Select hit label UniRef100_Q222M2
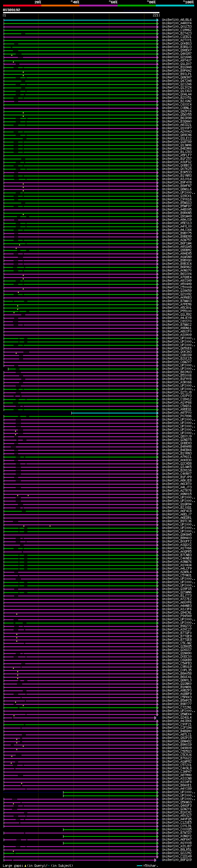Viewport: 197px width, 868px height. (176, 853)
